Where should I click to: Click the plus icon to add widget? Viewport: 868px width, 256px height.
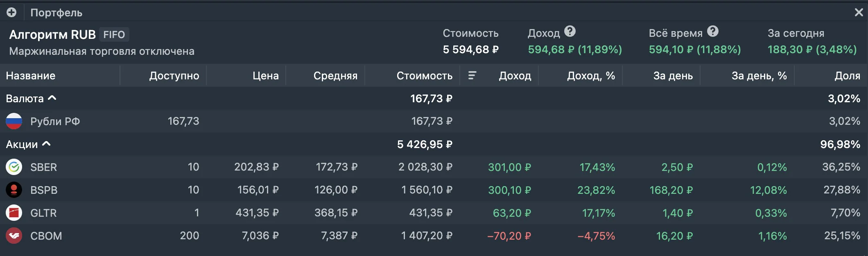[x=11, y=12]
